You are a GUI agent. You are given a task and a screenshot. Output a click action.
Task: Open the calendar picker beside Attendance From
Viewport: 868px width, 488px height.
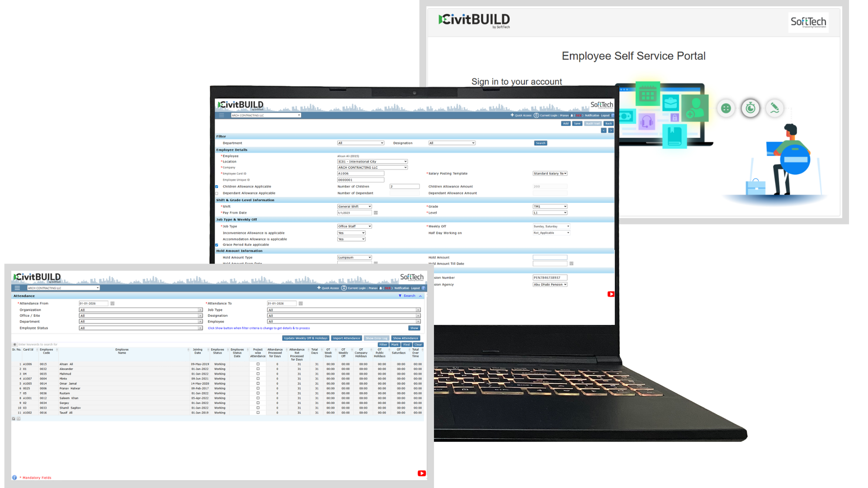coord(113,303)
